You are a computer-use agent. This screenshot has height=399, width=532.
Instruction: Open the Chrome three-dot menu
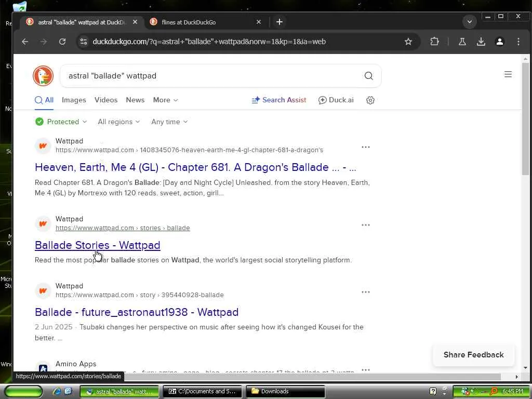click(x=518, y=42)
